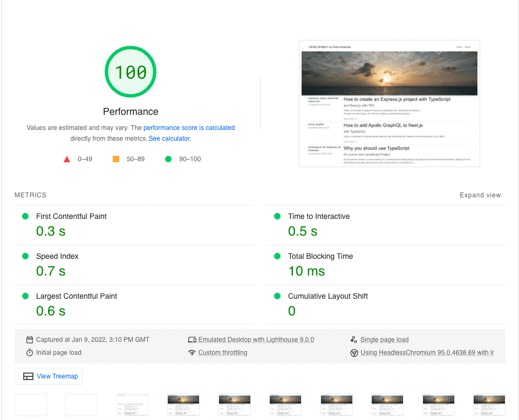This screenshot has height=420, width=519.
Task: Click the green dot beside Cumulative Layout Shift
Action: click(x=277, y=296)
